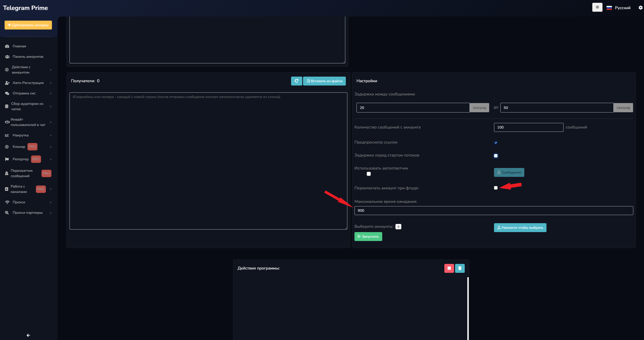Image resolution: width=644 pixels, height=340 pixels.
Task: Expand Репортер submenu chevron
Action: (51, 159)
